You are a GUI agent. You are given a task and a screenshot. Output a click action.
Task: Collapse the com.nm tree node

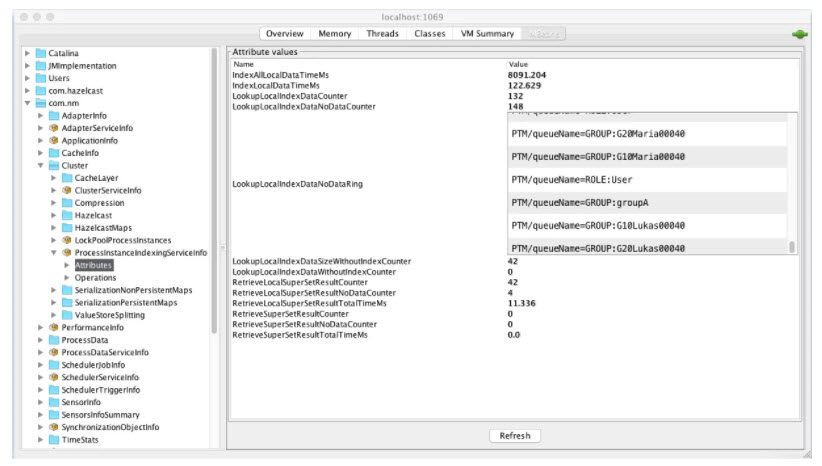[28, 103]
